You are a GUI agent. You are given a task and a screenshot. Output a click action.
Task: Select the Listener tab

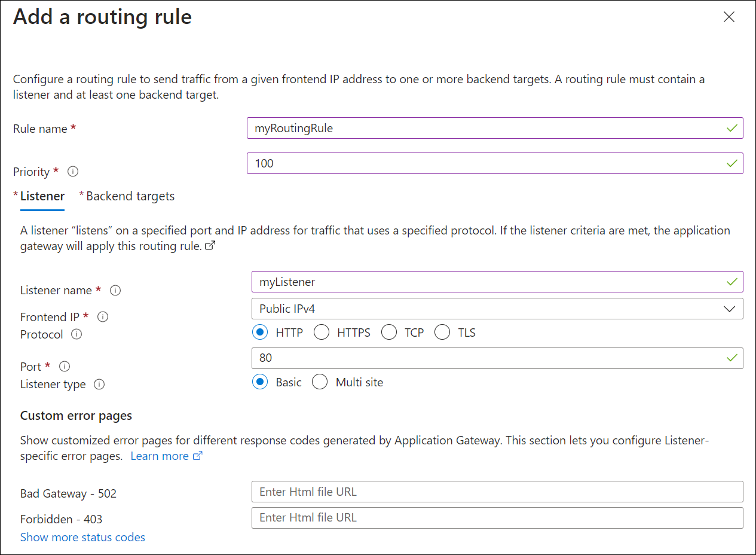(x=42, y=196)
